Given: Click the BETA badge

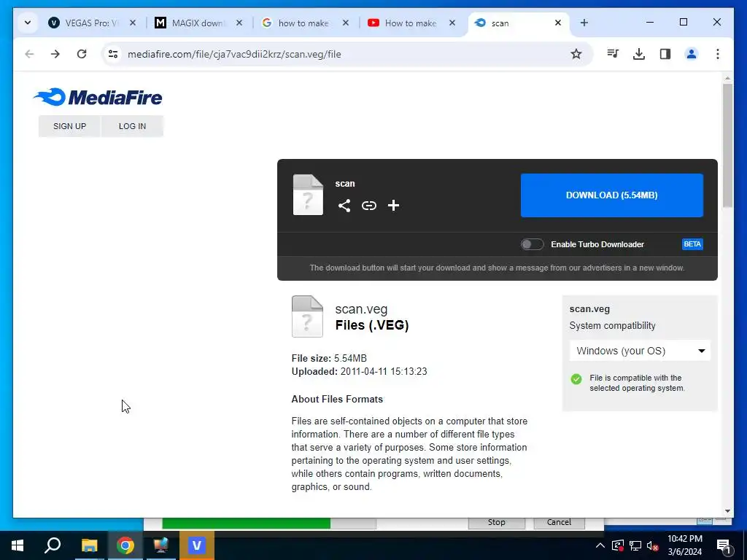Looking at the screenshot, I should [692, 244].
